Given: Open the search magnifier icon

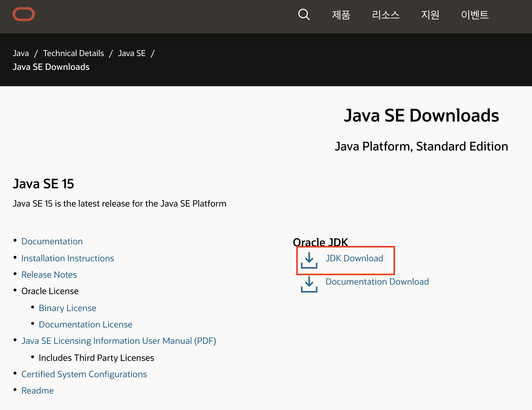Looking at the screenshot, I should [304, 14].
